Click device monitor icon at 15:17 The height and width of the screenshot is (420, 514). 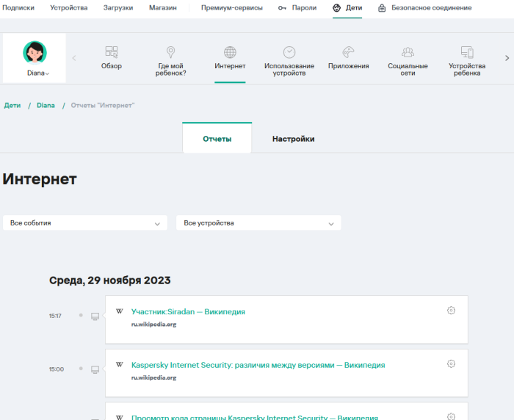tap(95, 316)
